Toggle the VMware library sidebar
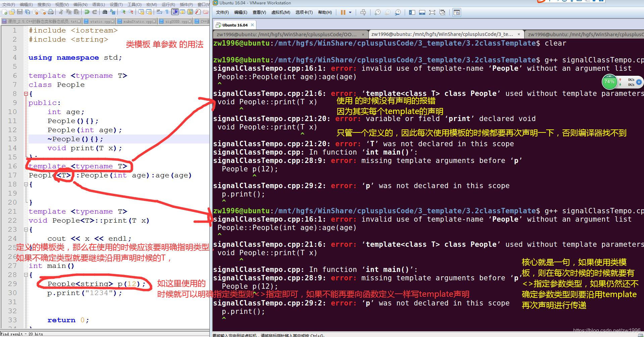644x337 pixels. 412,12
